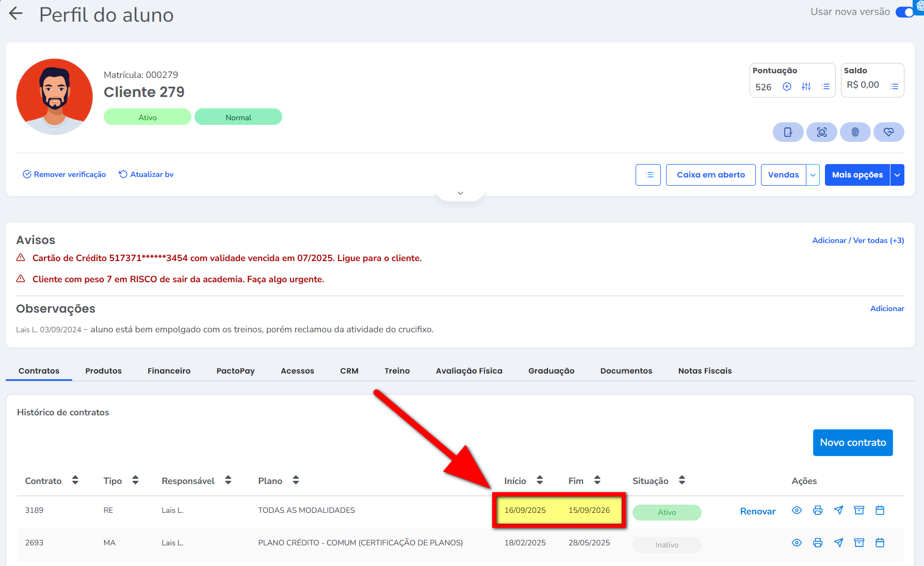Click the Novo contrato button
The height and width of the screenshot is (566, 924).
tap(852, 443)
